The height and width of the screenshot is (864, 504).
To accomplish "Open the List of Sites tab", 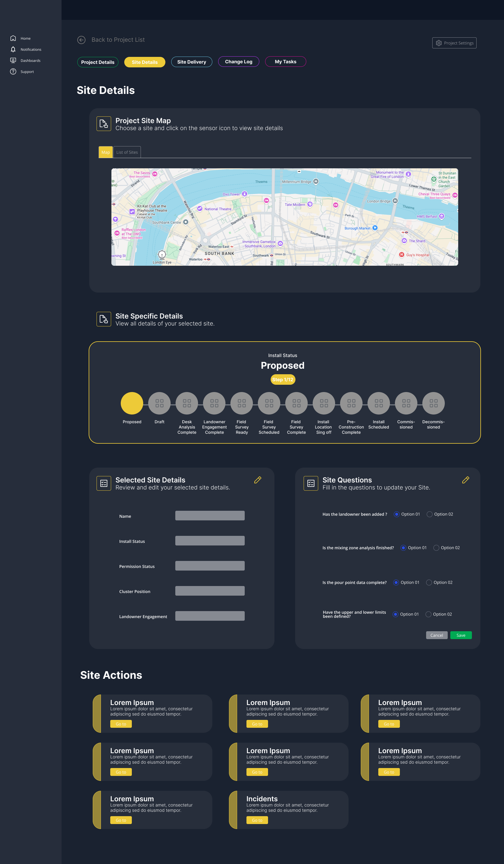I will click(127, 152).
